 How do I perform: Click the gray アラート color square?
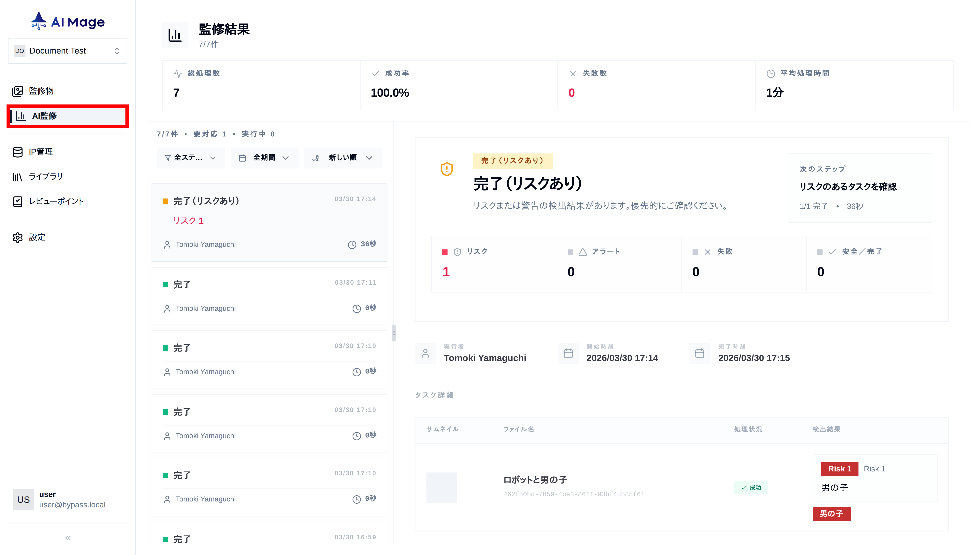click(x=570, y=252)
